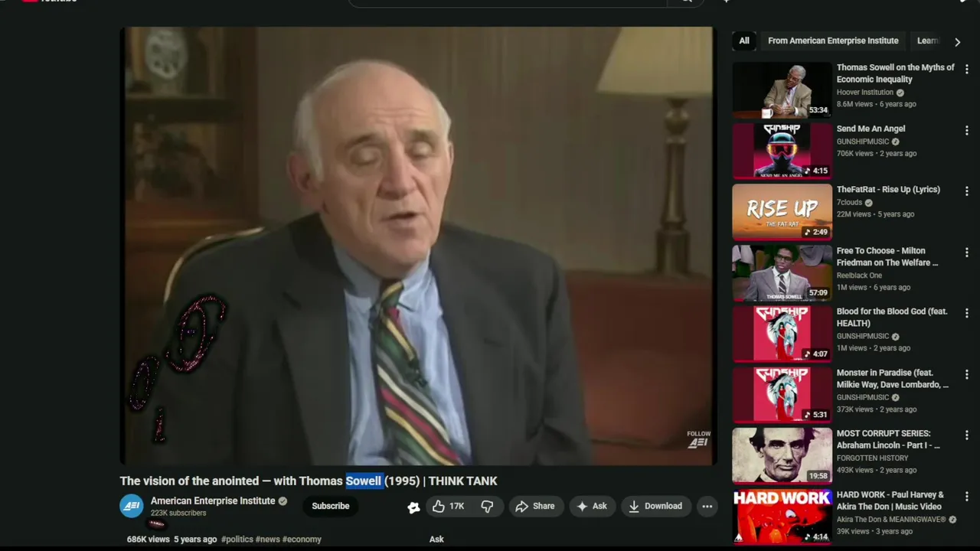Click FORGOTTEN HISTORY channel name
This screenshot has height=551, width=980.
[872, 458]
